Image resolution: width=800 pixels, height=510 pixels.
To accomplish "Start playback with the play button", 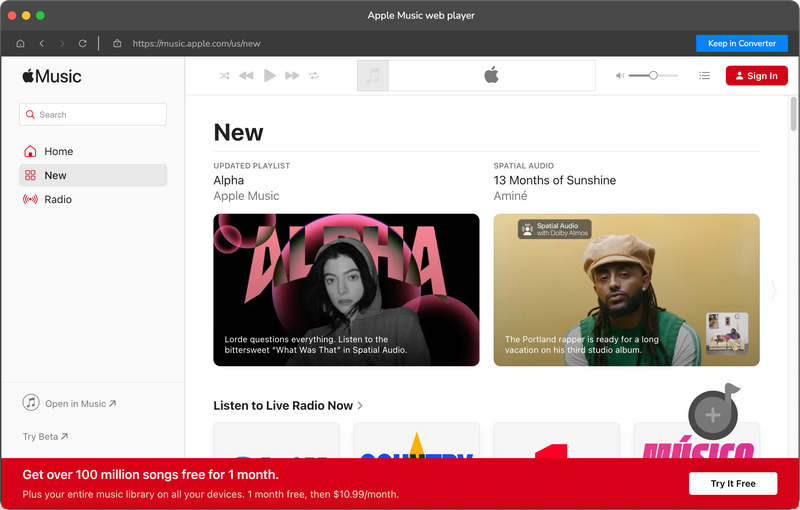I will 269,75.
